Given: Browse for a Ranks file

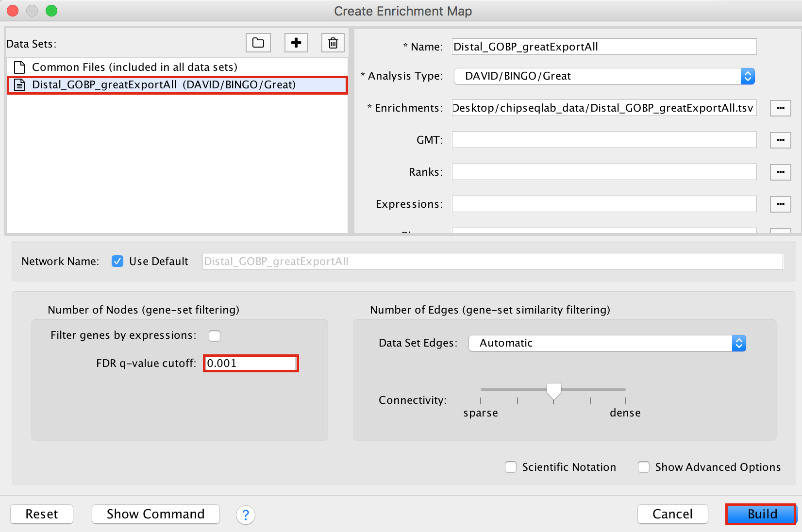Looking at the screenshot, I should pyautogui.click(x=780, y=172).
